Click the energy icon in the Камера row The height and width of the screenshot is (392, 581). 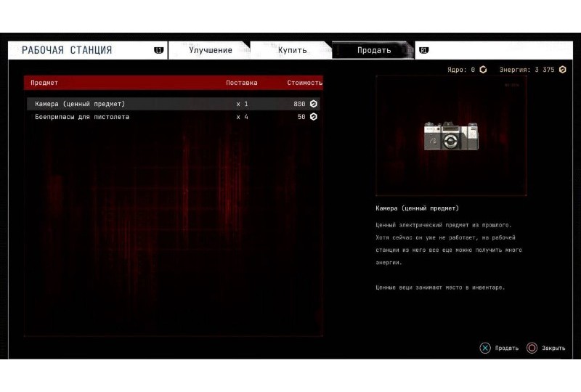point(314,104)
